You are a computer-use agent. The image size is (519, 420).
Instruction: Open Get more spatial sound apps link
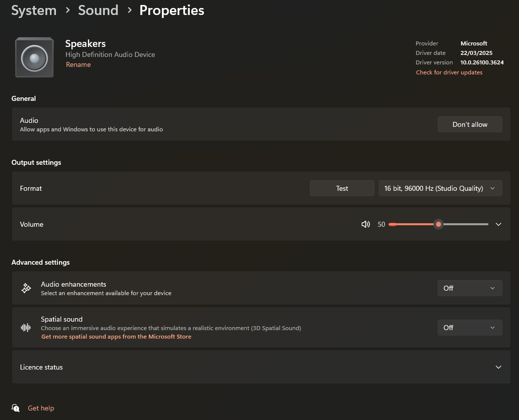coord(116,337)
